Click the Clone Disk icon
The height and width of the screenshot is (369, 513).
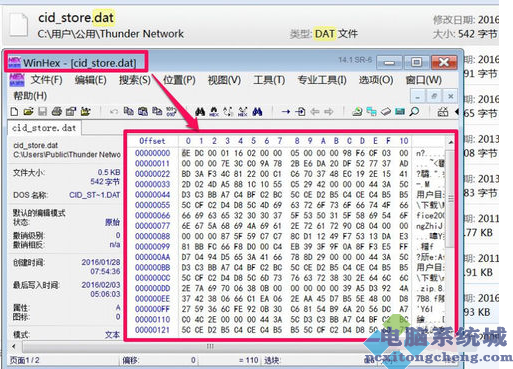pyautogui.click(x=371, y=112)
